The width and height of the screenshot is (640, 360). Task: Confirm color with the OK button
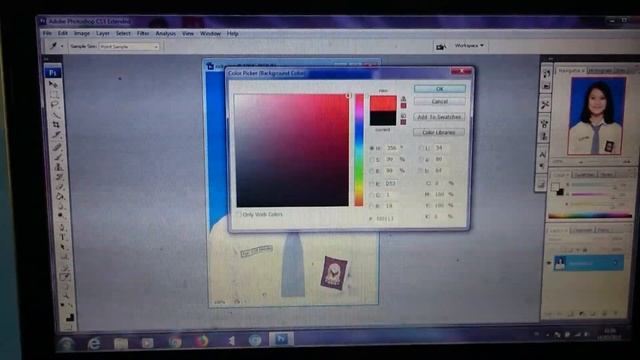[x=440, y=89]
